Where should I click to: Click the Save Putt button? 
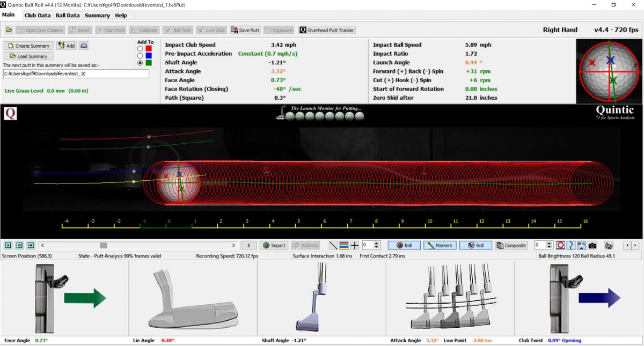point(245,30)
